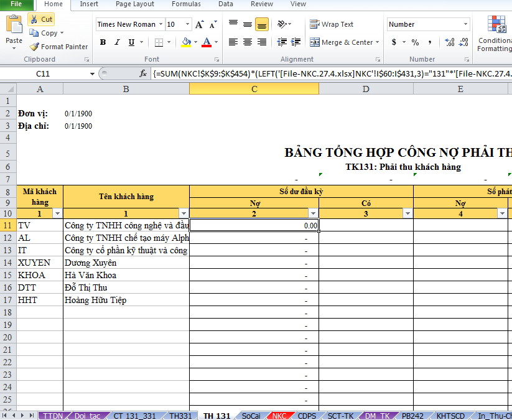Apply accounting dollar format
The height and width of the screenshot is (420, 512).
pyautogui.click(x=394, y=42)
